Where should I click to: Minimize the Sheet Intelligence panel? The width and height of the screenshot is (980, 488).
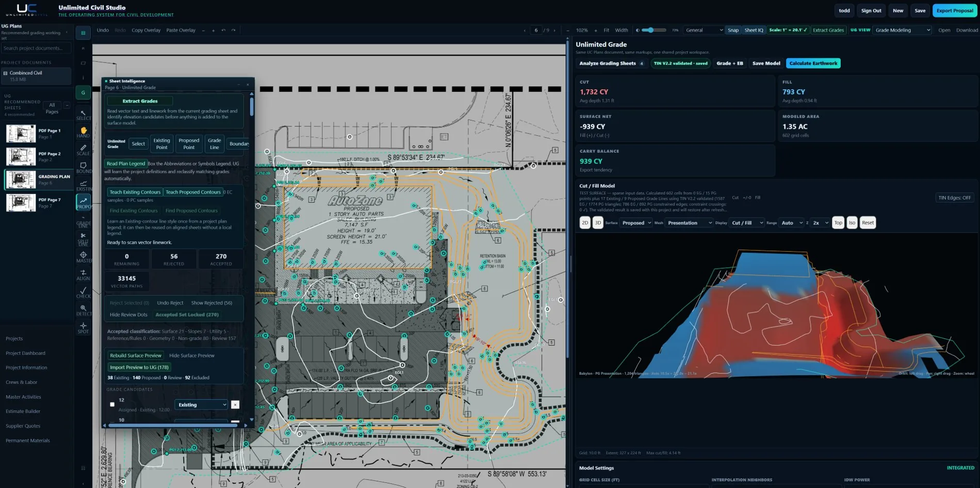click(239, 84)
